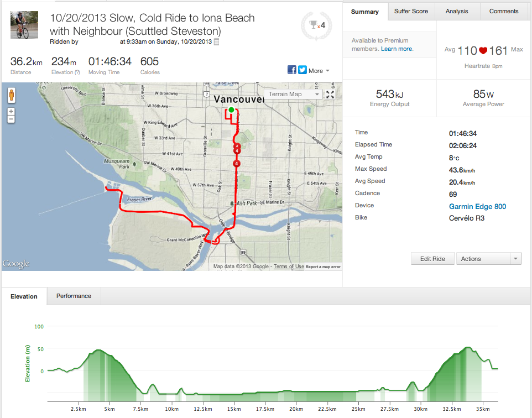Viewport: 532px width, 418px height.
Task: Open the Analysis tab
Action: (x=457, y=11)
